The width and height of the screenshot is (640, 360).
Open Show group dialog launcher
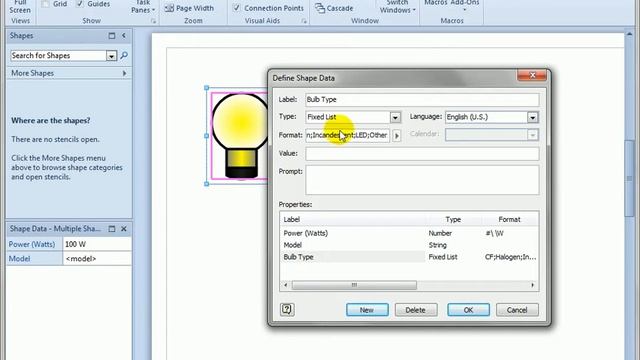[x=153, y=21]
